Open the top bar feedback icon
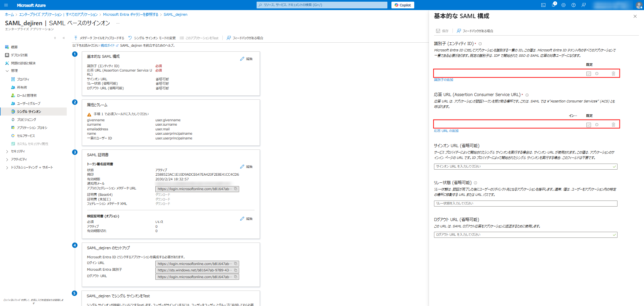The height and width of the screenshot is (306, 644). click(584, 5)
